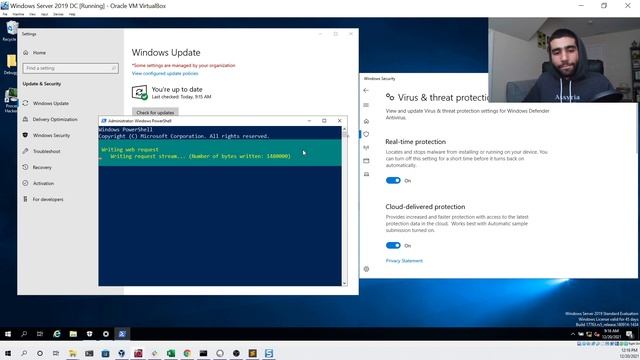This screenshot has height=360, width=640.
Task: Open Firewall & network icon in Security sidebar
Action: click(366, 147)
